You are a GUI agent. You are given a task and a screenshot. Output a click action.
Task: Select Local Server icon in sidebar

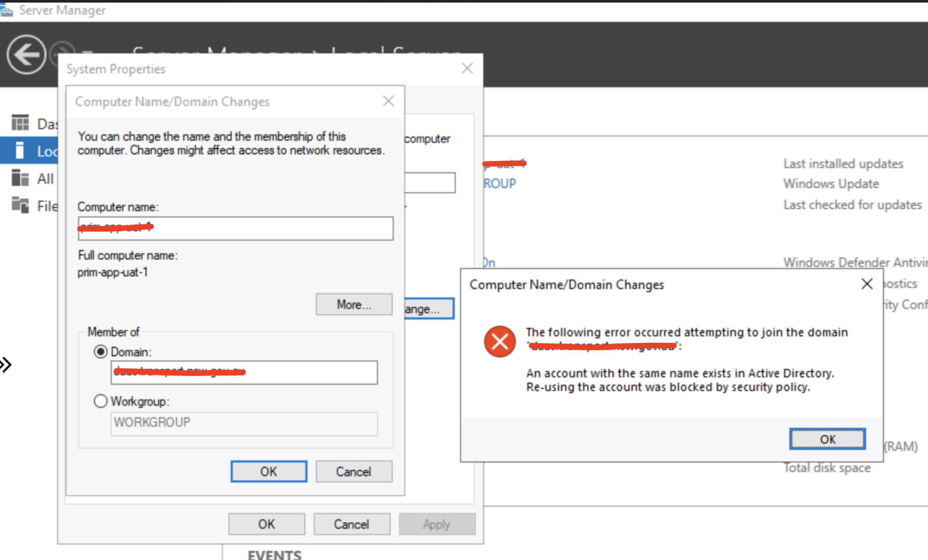[20, 151]
